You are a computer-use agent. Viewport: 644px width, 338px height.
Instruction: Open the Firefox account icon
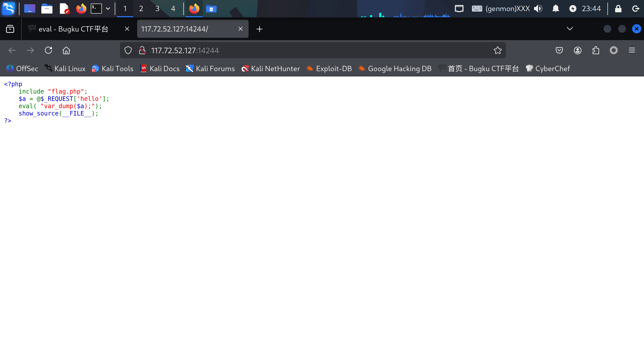[x=577, y=50]
